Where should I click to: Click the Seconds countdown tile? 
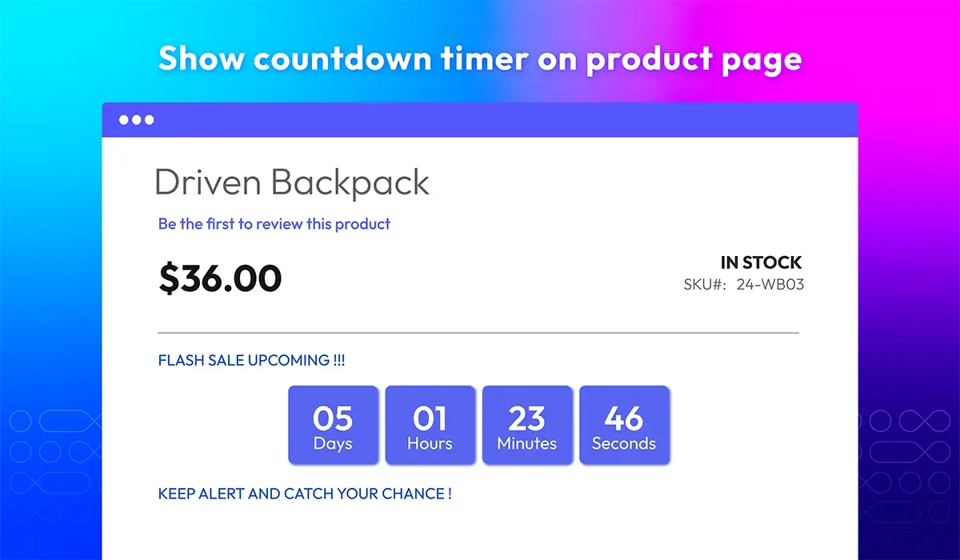tap(624, 425)
